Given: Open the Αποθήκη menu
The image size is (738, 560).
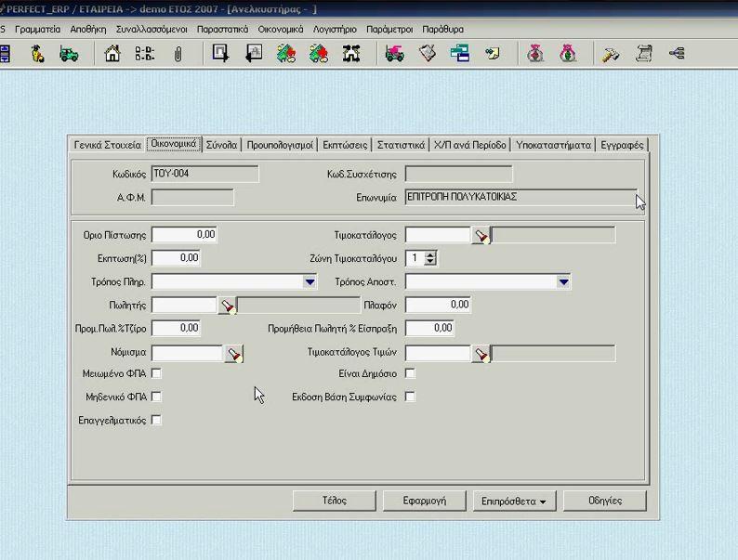Looking at the screenshot, I should [88, 29].
